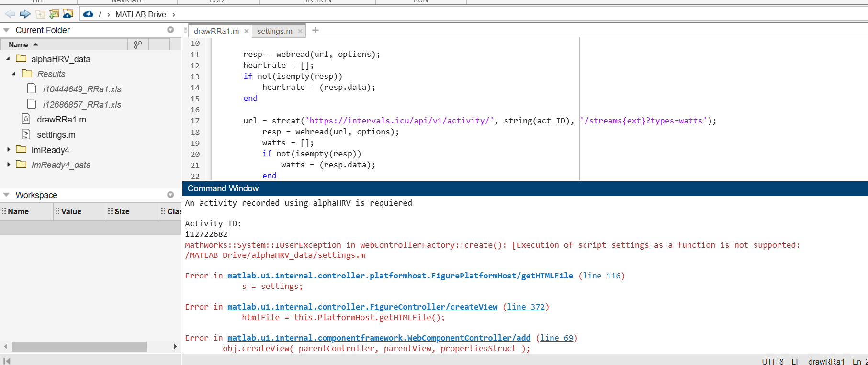Click LF line ending in status bar
Screen dimensions: 868x365
796,361
